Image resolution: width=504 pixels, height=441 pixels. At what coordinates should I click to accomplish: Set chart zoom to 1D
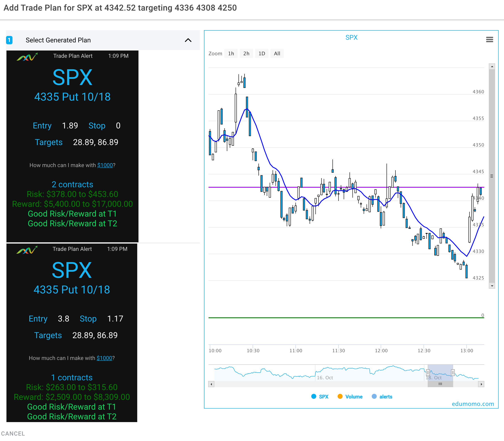262,53
